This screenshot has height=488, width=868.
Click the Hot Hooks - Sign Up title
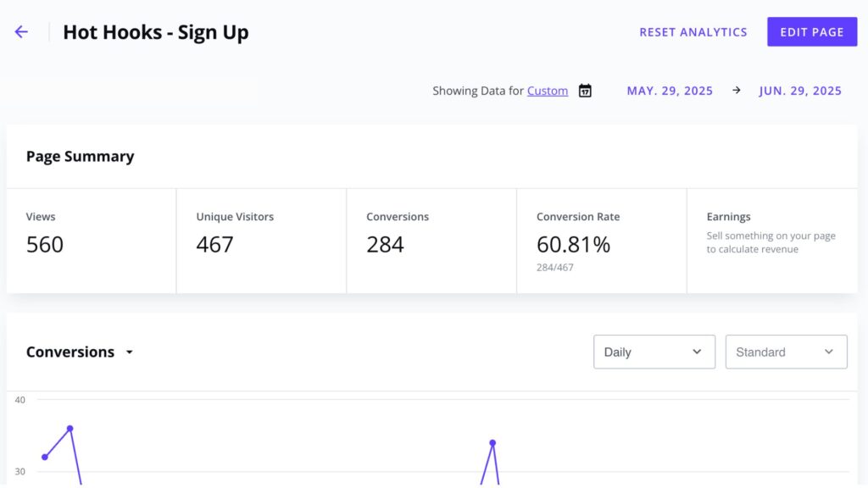[156, 32]
